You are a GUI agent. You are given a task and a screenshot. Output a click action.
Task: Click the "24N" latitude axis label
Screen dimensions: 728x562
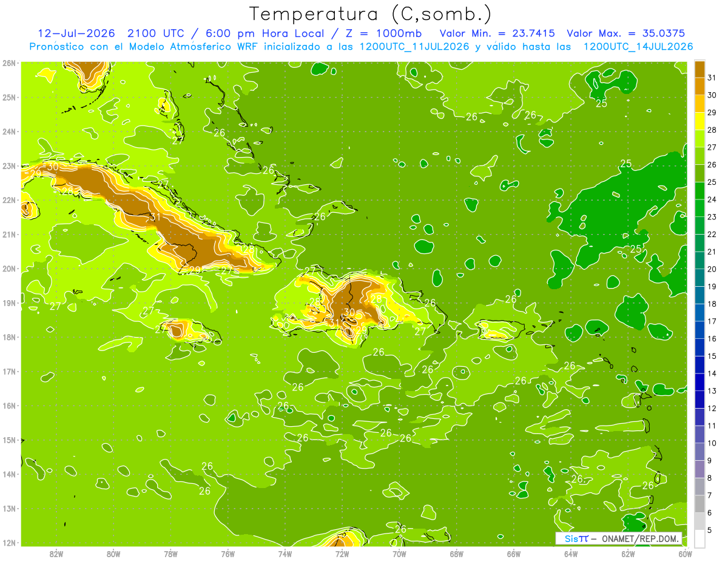[x=8, y=132]
